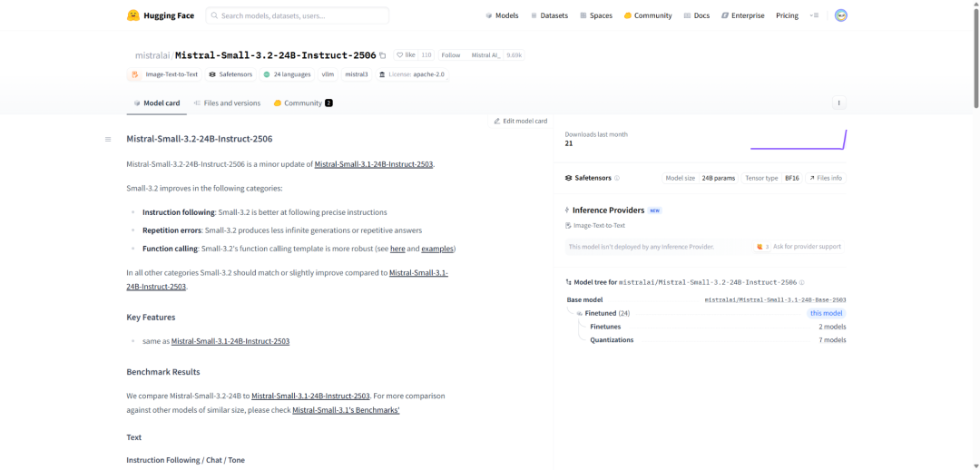Click the downloads last month chart
This screenshot has width=980, height=470.
coord(799,140)
